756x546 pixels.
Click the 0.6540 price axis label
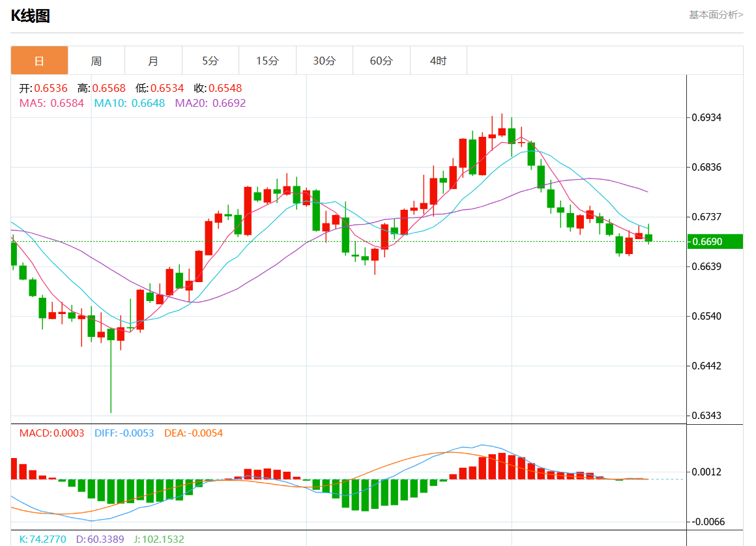click(706, 316)
